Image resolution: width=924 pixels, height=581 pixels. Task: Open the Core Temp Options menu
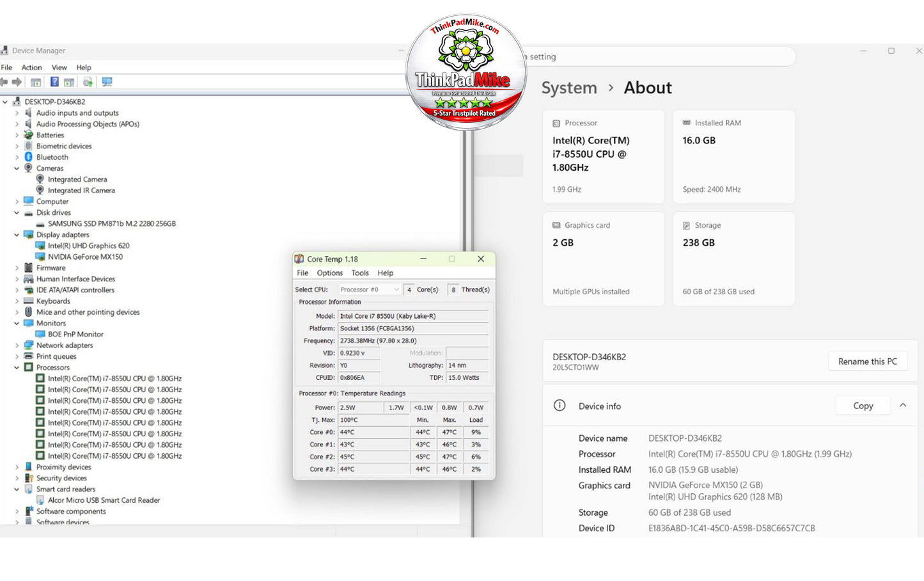click(x=330, y=273)
